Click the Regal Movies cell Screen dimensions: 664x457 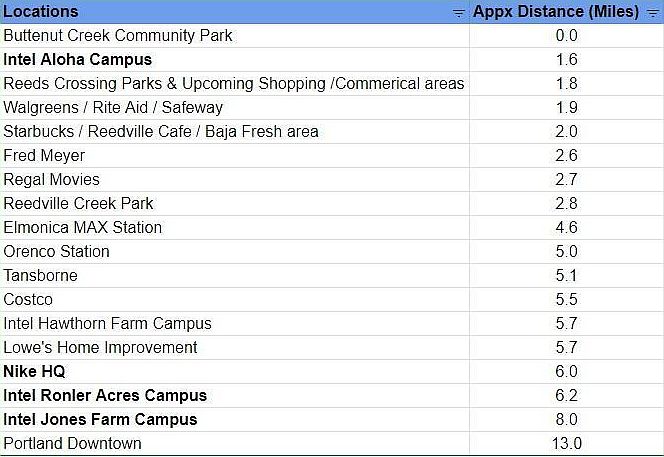point(52,179)
